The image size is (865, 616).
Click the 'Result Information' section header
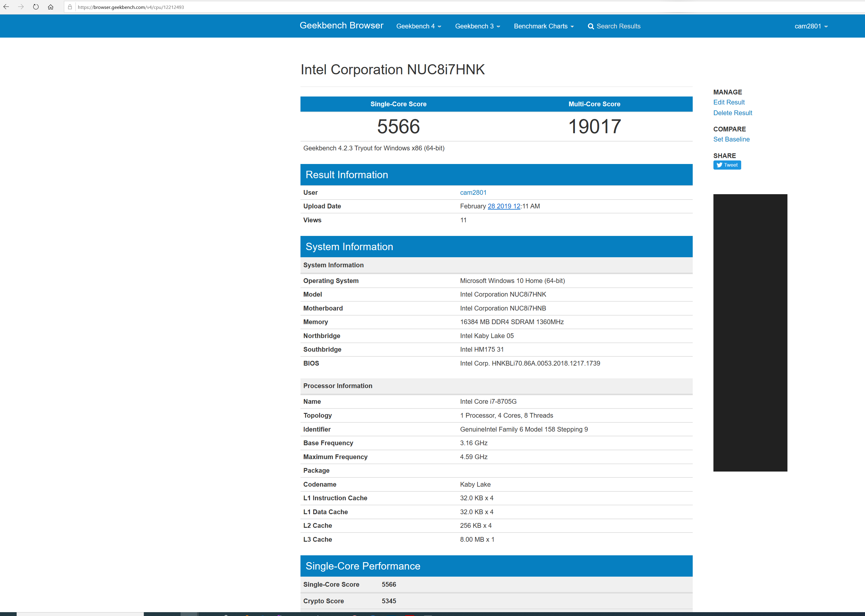coord(496,174)
